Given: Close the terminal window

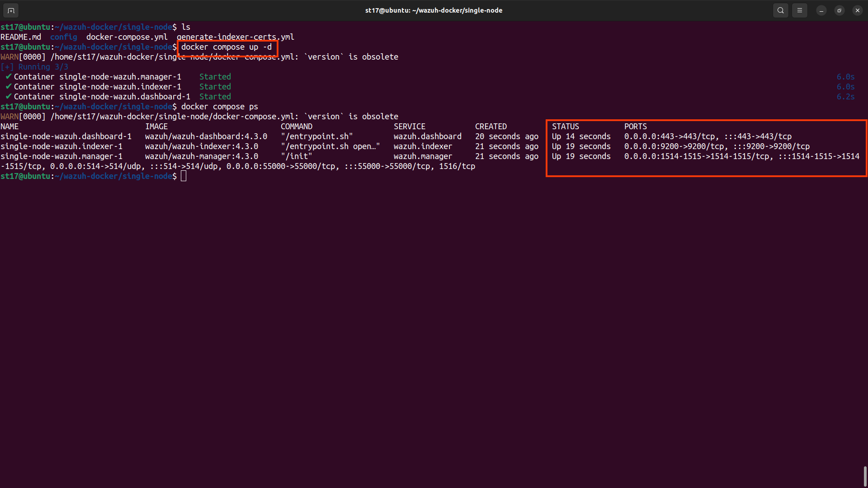Looking at the screenshot, I should coord(857,10).
